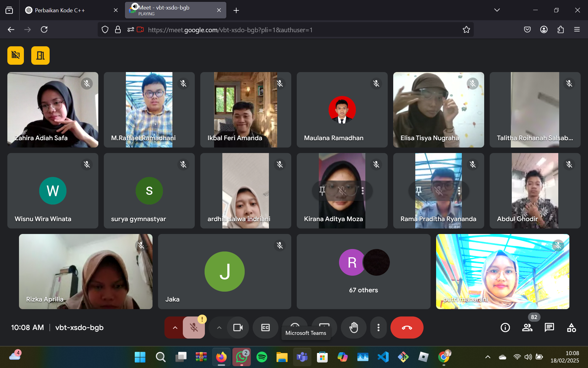Open the people panel icon
The height and width of the screenshot is (368, 588).
point(527,328)
